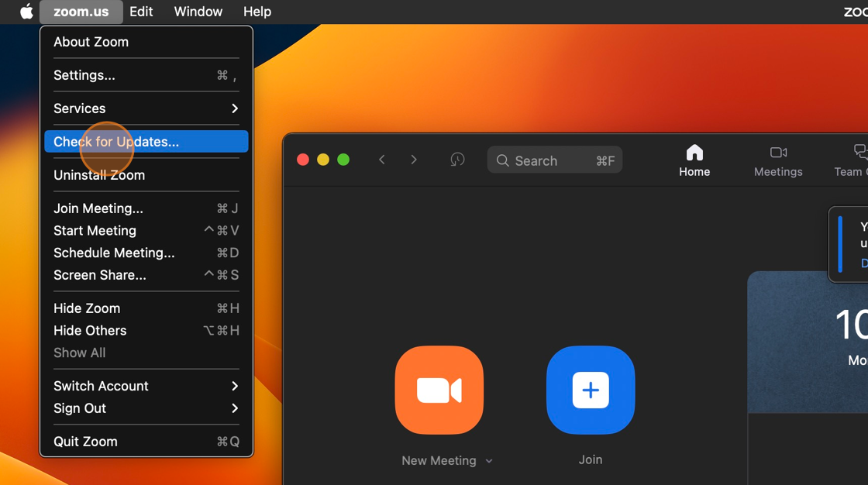Select Start Meeting in the menu

tap(146, 230)
